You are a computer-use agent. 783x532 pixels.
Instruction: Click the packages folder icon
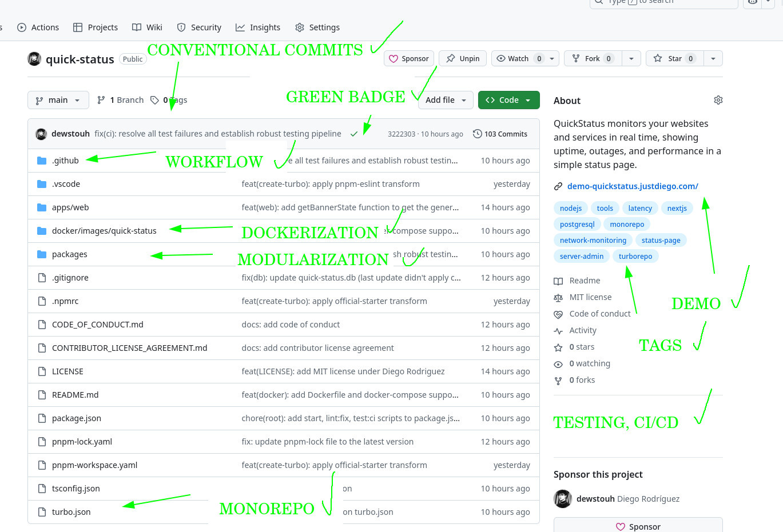tap(42, 254)
